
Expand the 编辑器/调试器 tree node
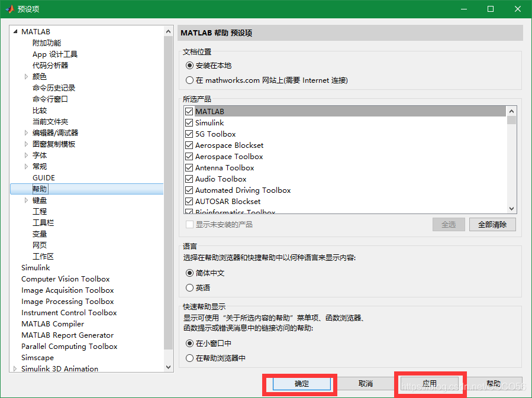pyautogui.click(x=26, y=133)
